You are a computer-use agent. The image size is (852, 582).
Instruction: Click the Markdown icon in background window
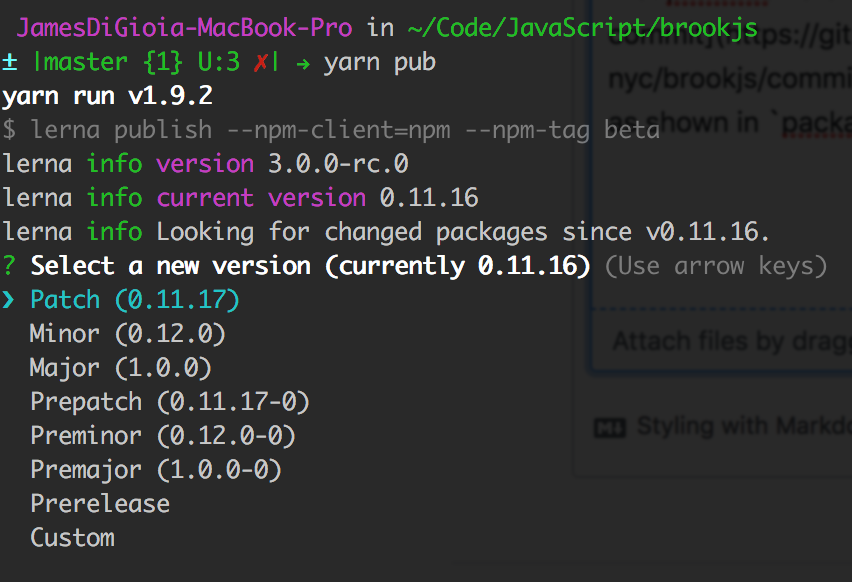(610, 428)
